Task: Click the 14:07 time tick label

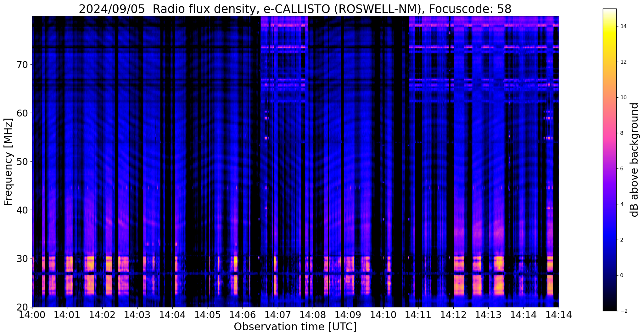Action: coord(277,314)
